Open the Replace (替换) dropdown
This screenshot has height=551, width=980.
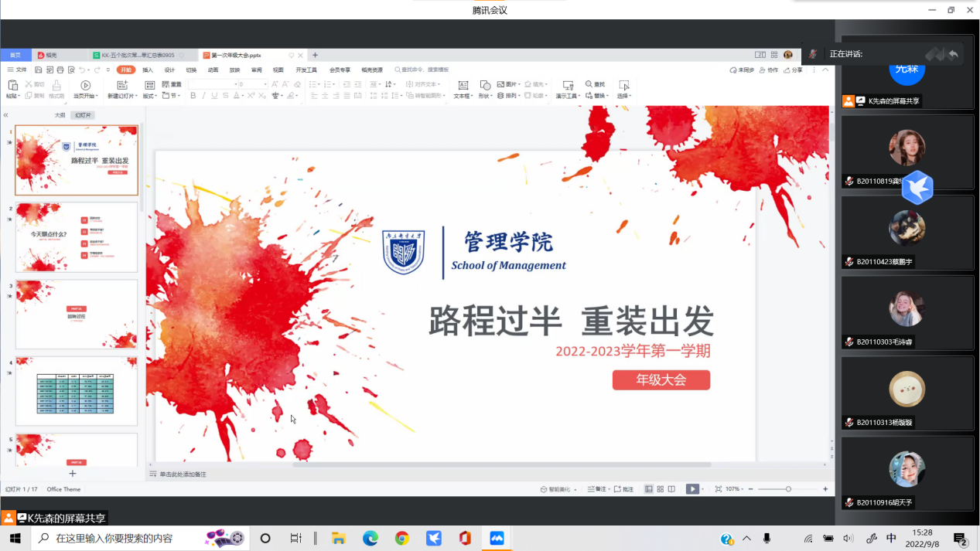597,96
